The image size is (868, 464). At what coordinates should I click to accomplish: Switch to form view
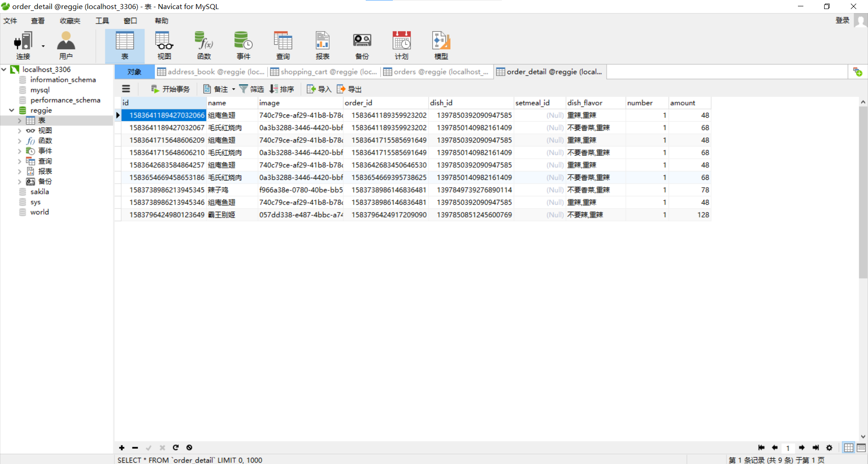[x=861, y=448]
